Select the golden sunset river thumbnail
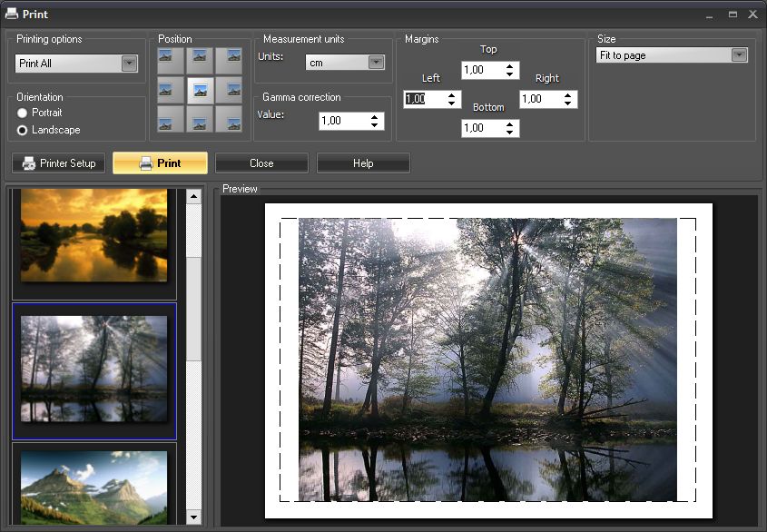This screenshot has height=532, width=767. [x=94, y=236]
